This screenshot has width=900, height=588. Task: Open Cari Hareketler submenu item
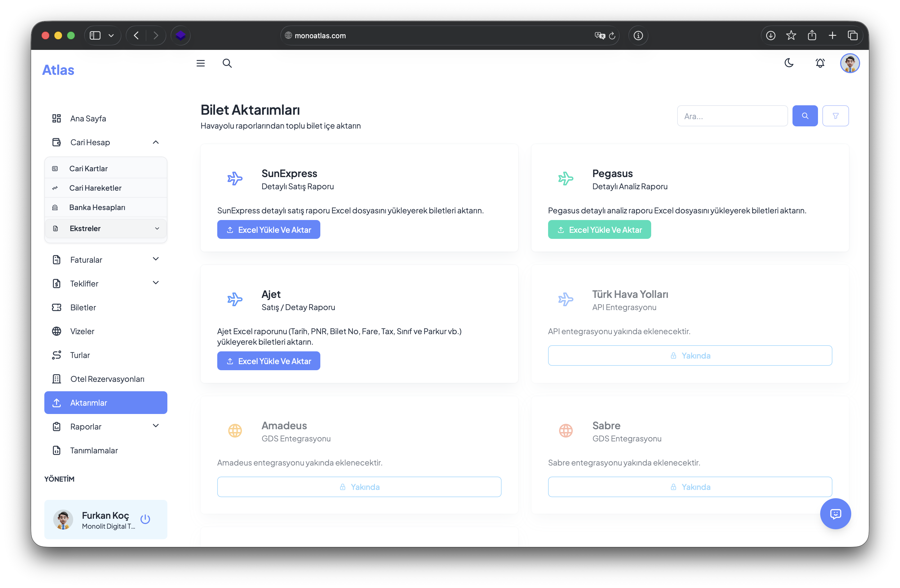pos(106,188)
